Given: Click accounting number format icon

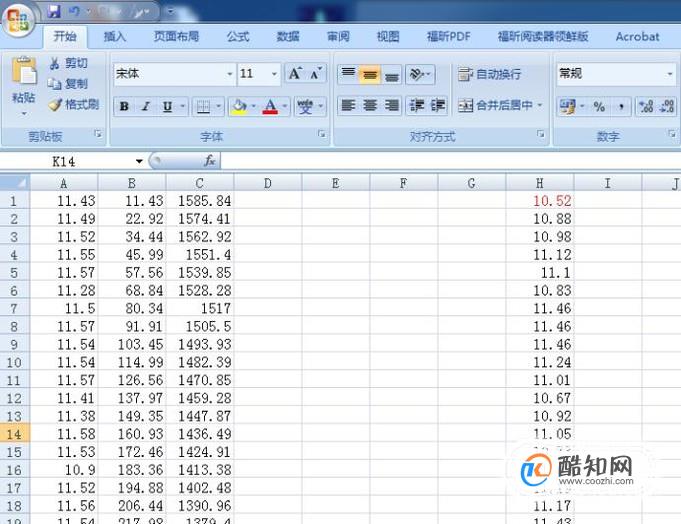Looking at the screenshot, I should click(568, 106).
